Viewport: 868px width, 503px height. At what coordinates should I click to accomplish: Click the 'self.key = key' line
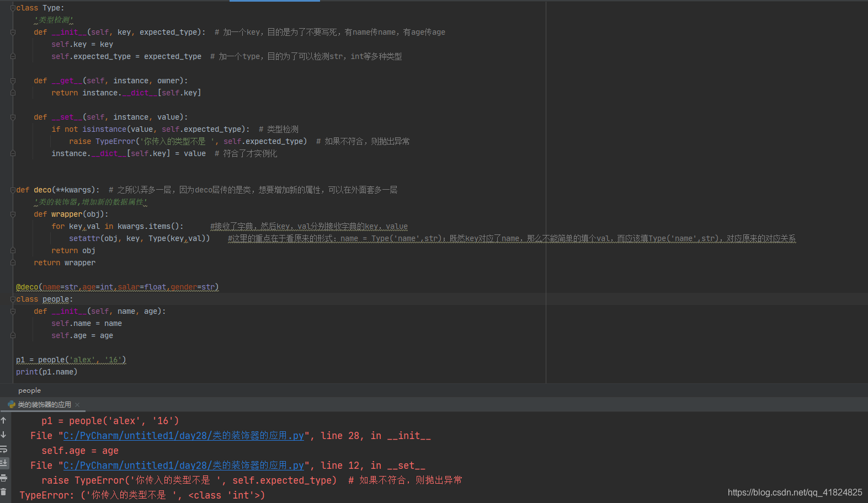[x=82, y=44]
